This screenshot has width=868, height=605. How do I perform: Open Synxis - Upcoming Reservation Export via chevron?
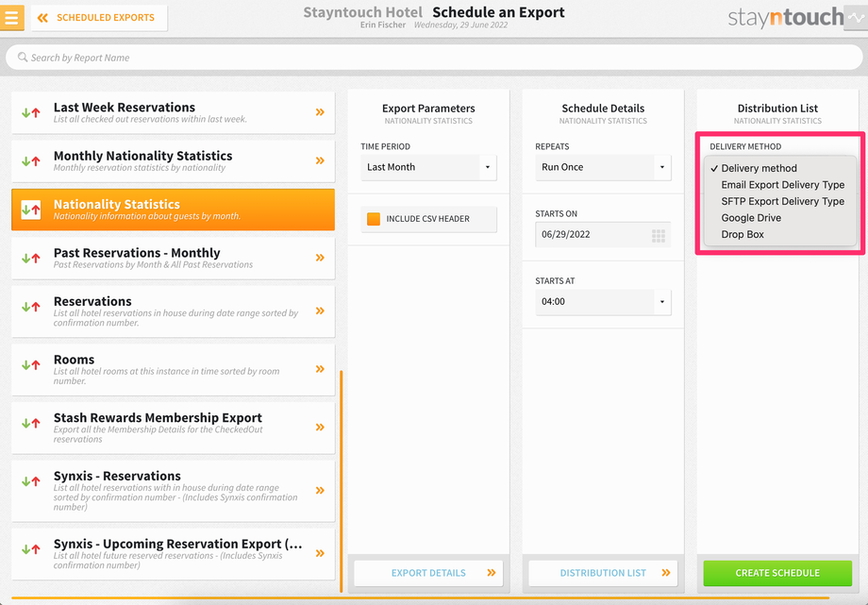click(x=320, y=553)
